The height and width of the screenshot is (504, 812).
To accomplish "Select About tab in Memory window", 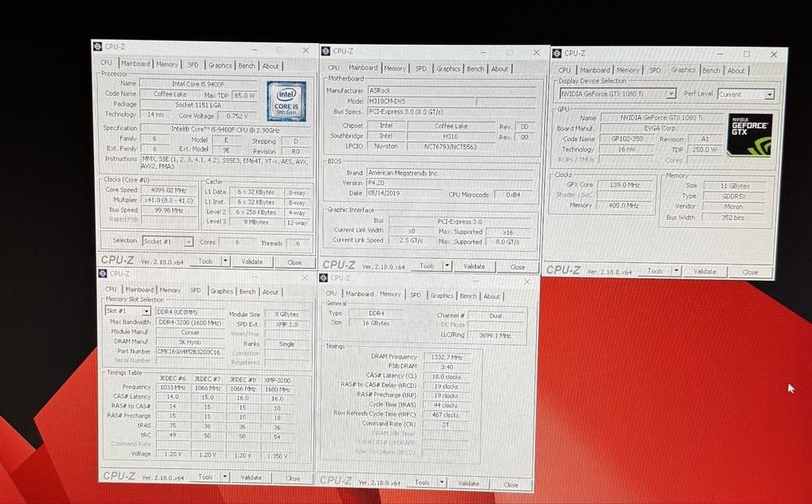I will click(491, 296).
